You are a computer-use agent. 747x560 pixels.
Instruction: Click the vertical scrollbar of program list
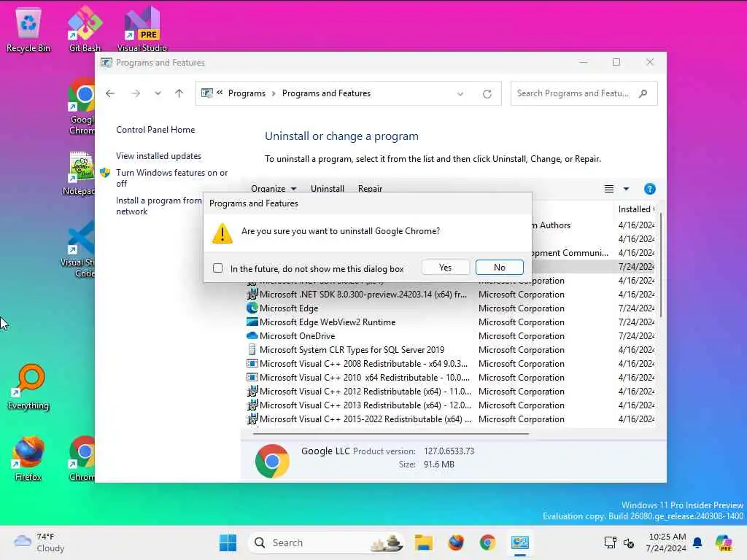(661, 265)
